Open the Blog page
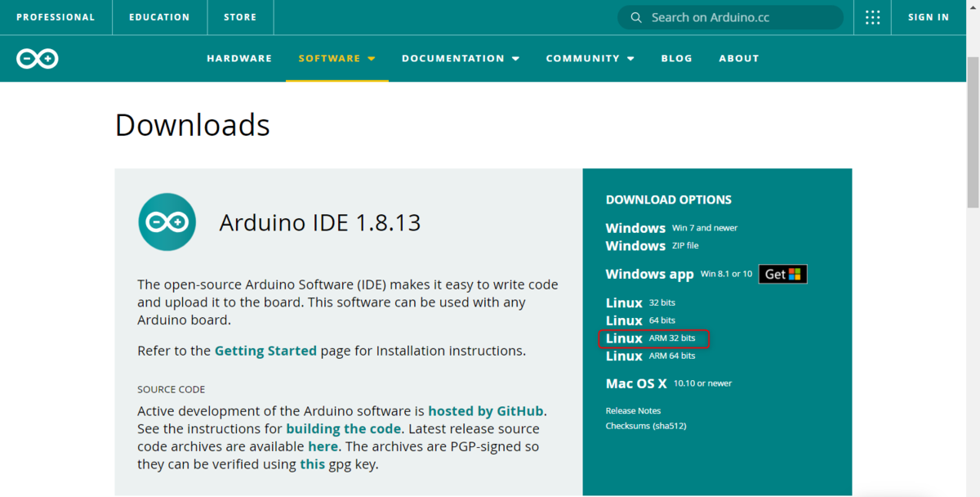Viewport: 980px width, 497px height. [x=676, y=59]
